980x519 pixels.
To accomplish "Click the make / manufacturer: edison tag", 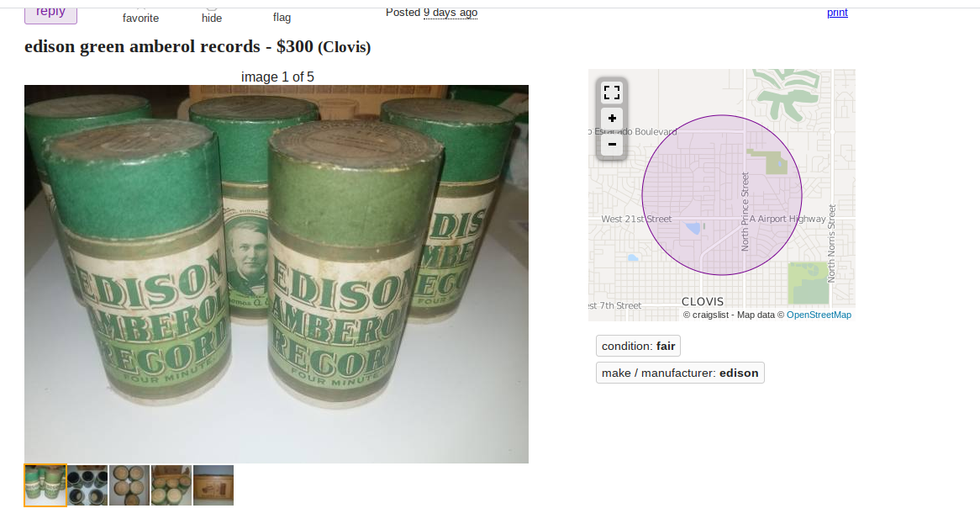I will (680, 373).
